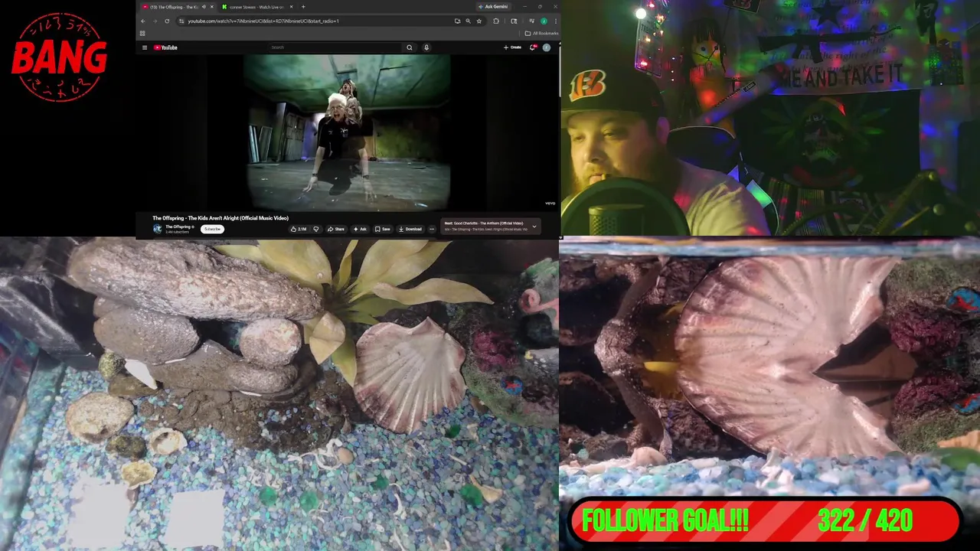Image resolution: width=980 pixels, height=551 pixels.
Task: Save the video to a playlist
Action: 383,229
